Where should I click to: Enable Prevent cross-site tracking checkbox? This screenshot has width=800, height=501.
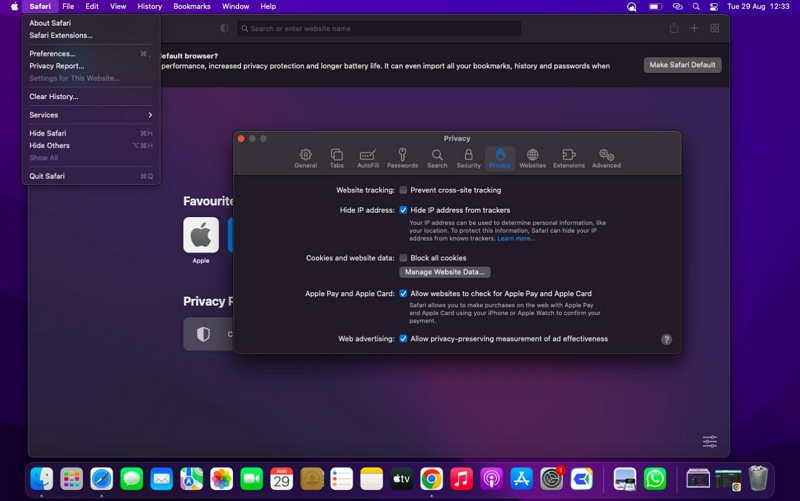tap(403, 190)
